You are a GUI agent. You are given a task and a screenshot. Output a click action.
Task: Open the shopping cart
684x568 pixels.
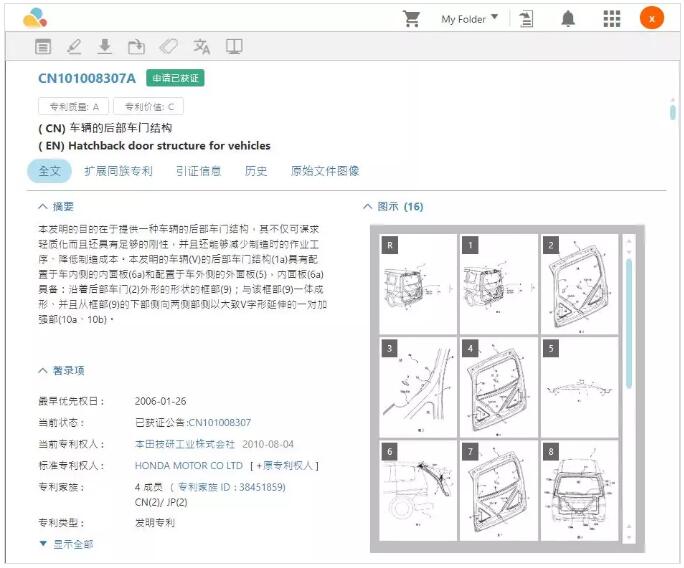[410, 19]
